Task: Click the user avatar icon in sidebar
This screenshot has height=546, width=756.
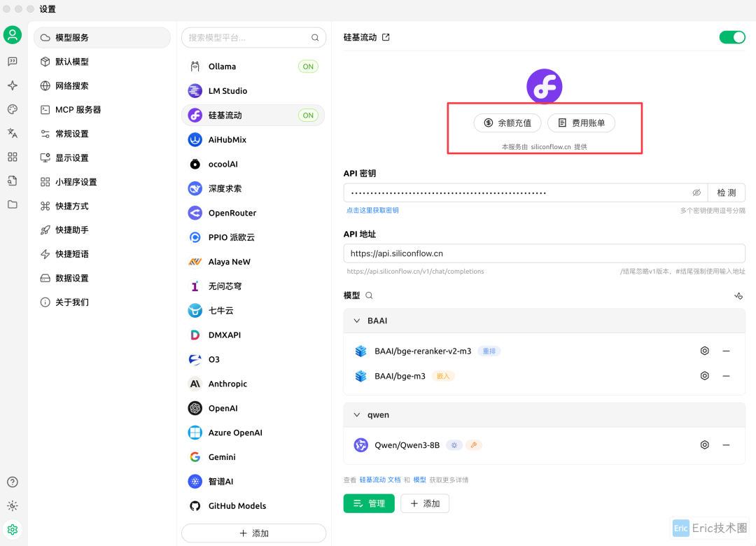Action: [13, 35]
